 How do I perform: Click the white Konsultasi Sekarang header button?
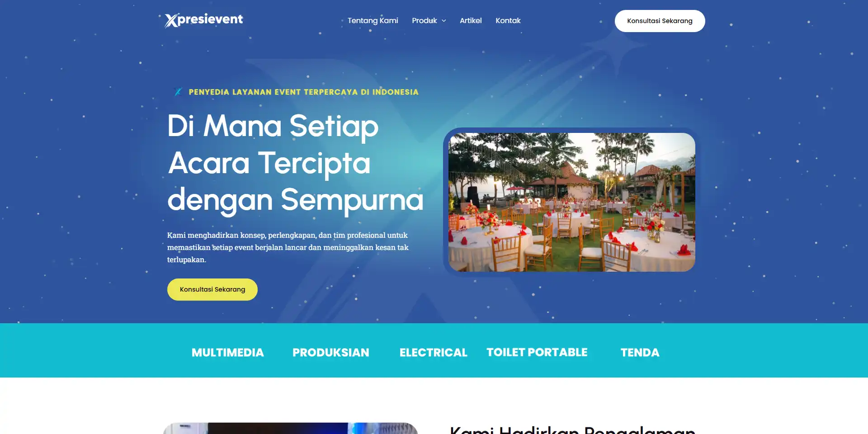point(660,21)
